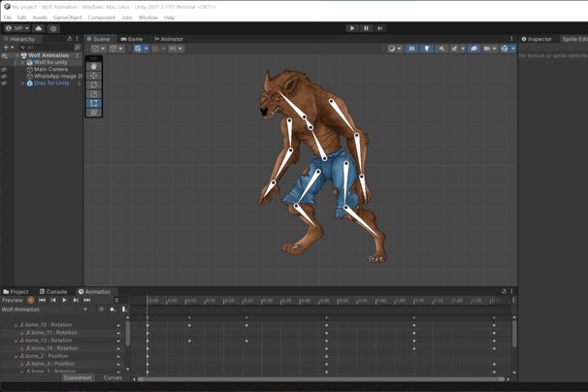Toggle scene effects (skybox, fog)
The width and height of the screenshot is (588, 392).
454,49
